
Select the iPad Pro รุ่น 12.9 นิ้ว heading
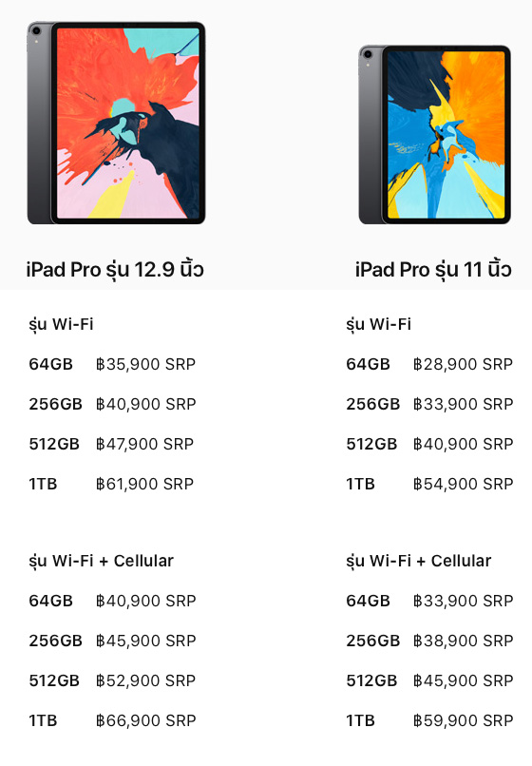coord(115,270)
